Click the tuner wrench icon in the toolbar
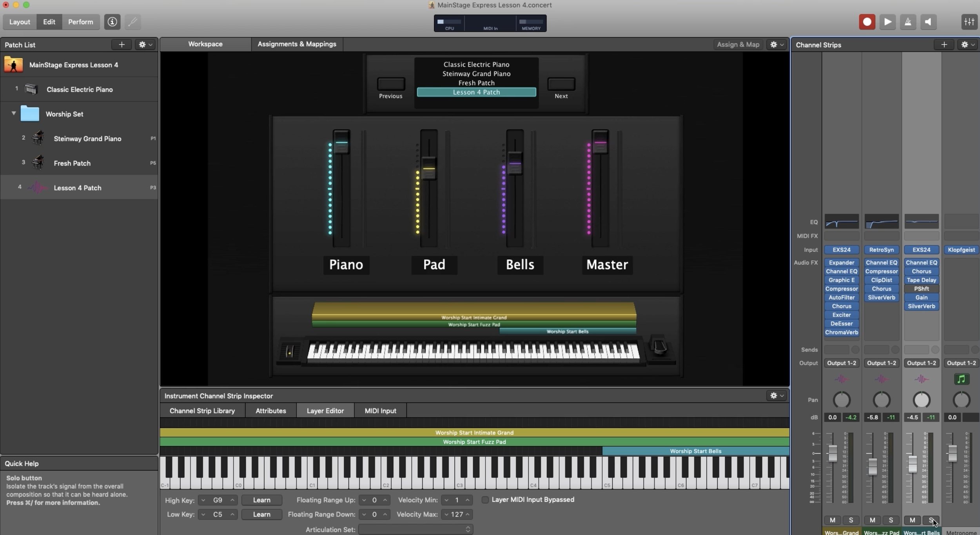This screenshot has width=980, height=535. click(x=132, y=22)
